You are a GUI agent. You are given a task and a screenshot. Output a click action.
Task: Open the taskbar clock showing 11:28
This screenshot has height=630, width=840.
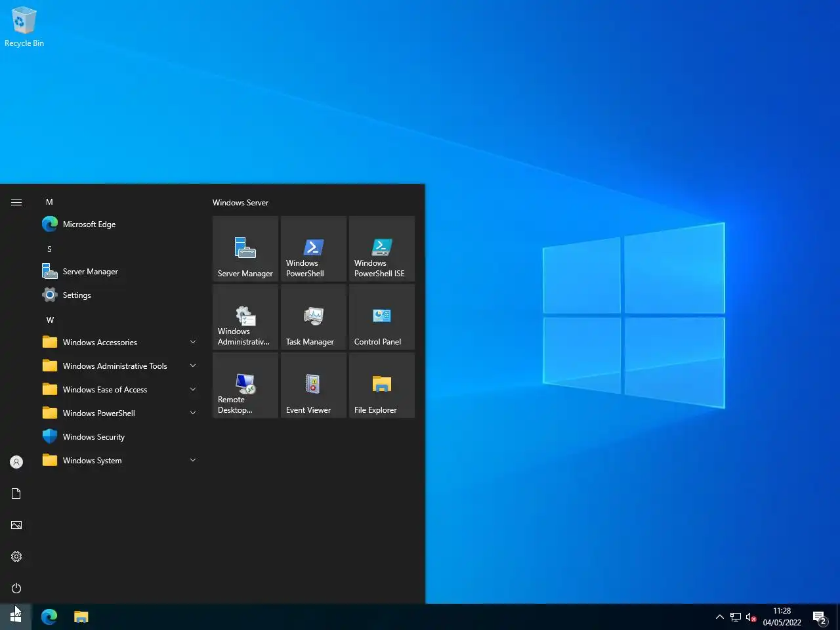pos(782,617)
